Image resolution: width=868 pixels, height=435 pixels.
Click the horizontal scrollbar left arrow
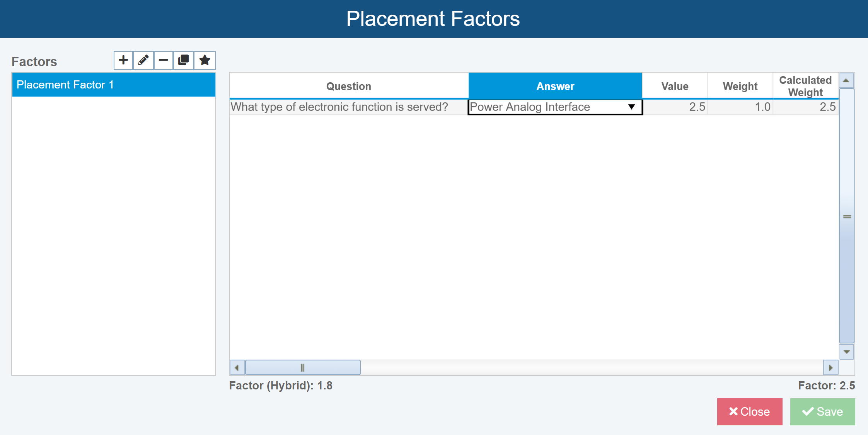[237, 368]
